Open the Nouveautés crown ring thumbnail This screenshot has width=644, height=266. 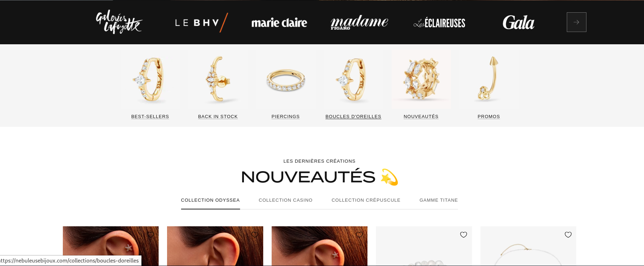[x=421, y=79]
